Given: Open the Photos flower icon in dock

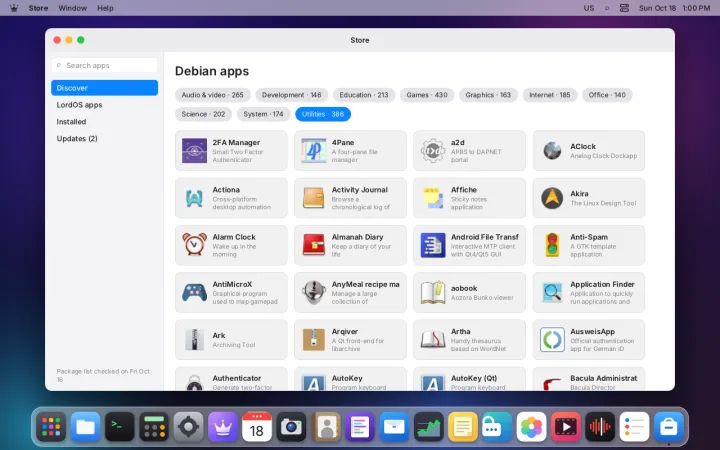Looking at the screenshot, I should (531, 427).
